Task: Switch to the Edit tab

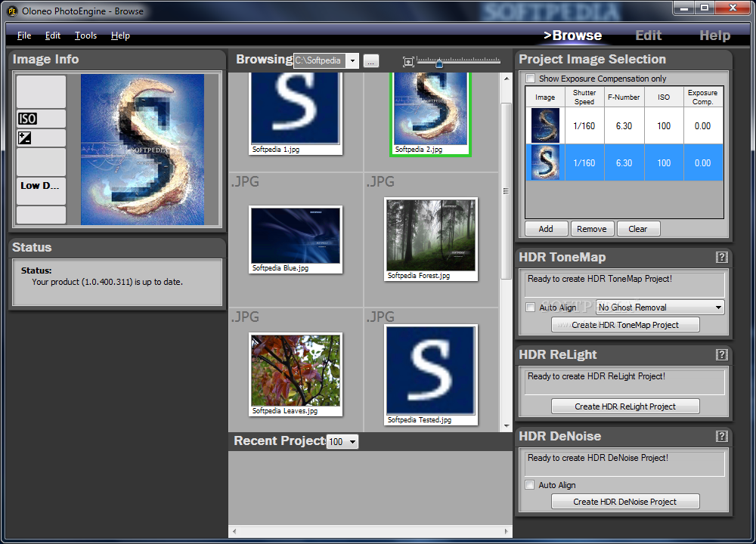Action: click(648, 36)
